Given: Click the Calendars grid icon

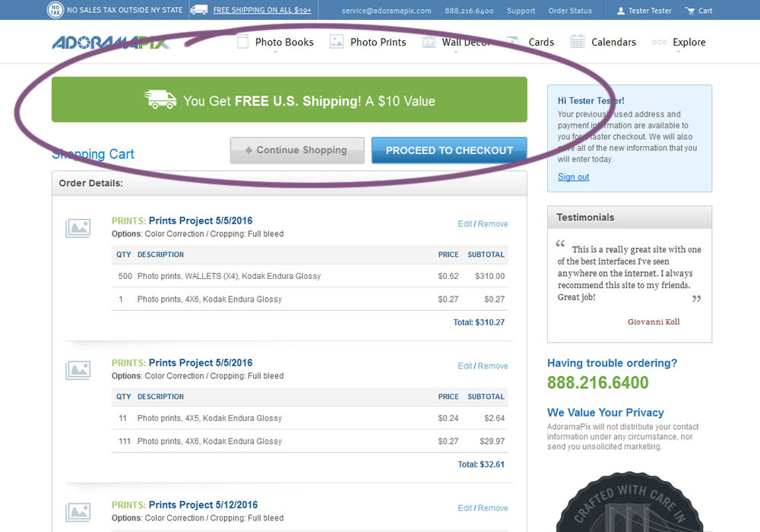Looking at the screenshot, I should 578,42.
